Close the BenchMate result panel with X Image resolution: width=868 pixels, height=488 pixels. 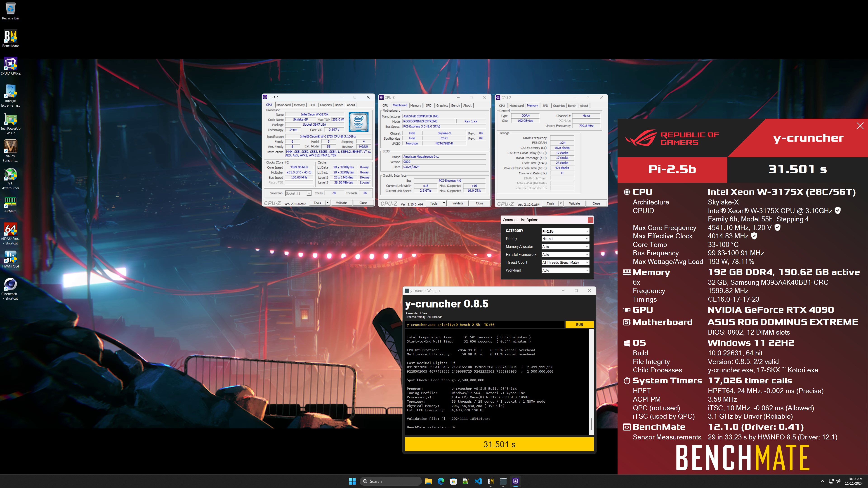860,126
